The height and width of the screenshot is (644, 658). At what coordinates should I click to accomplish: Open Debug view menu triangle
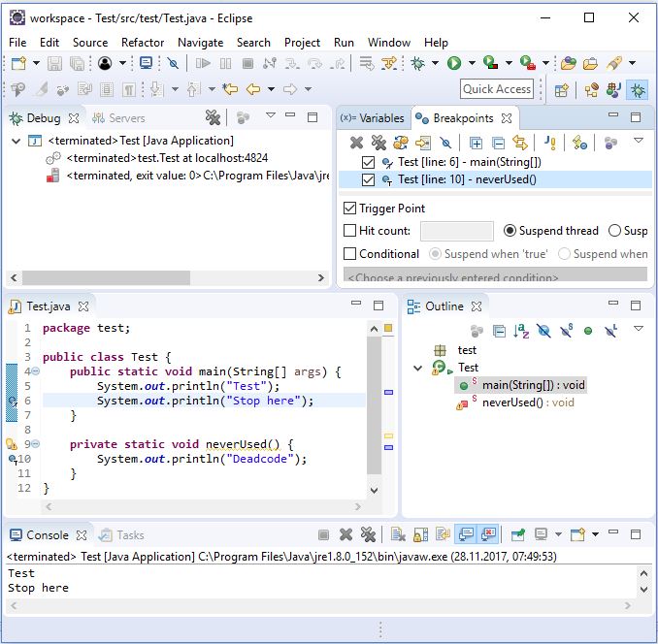pyautogui.click(x=271, y=114)
